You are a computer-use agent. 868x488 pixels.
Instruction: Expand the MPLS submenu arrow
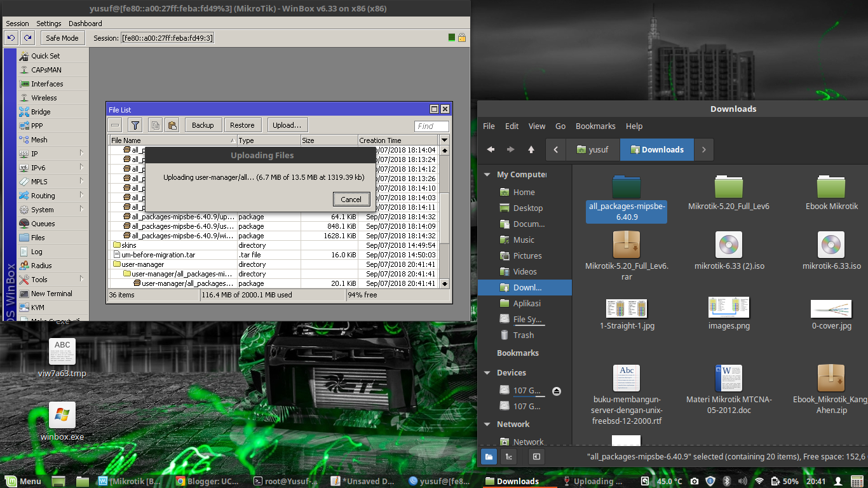click(82, 182)
